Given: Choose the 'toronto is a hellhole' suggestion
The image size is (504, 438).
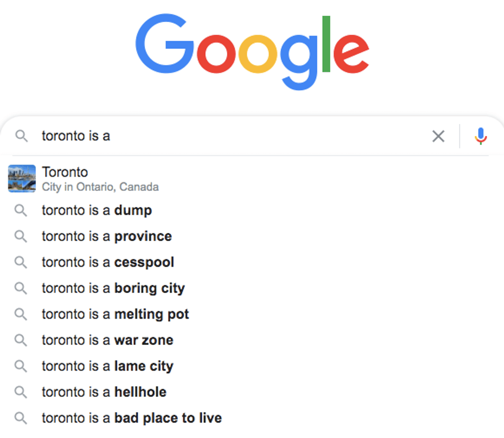Looking at the screenshot, I should [104, 392].
